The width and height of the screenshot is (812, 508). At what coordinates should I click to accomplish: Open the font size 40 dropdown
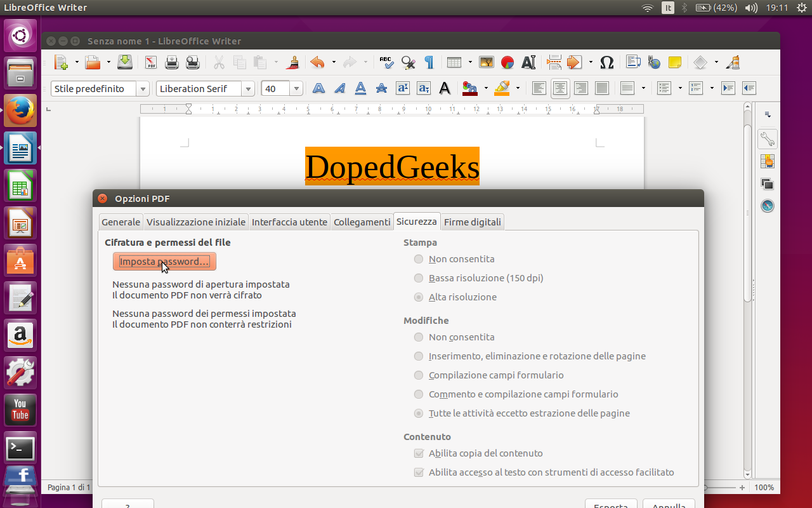296,89
